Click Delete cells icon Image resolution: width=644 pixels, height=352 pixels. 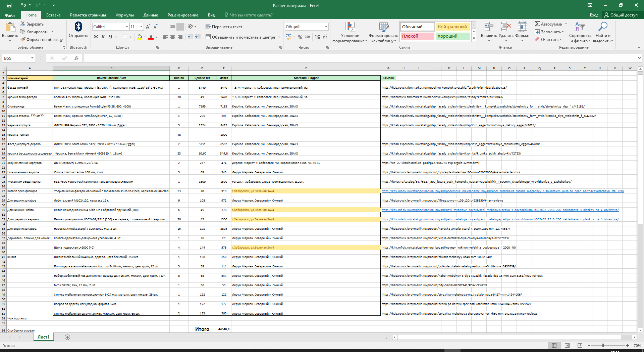506,27
